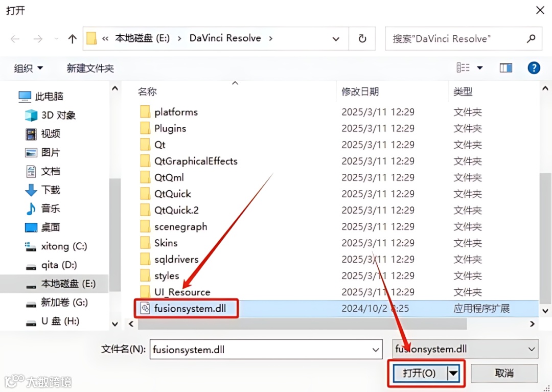
Task: Click the platforms folder icon
Action: (x=145, y=112)
